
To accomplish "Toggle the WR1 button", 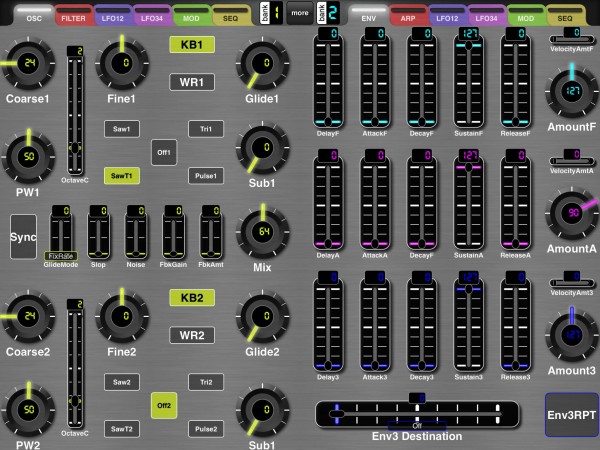I will tap(192, 82).
